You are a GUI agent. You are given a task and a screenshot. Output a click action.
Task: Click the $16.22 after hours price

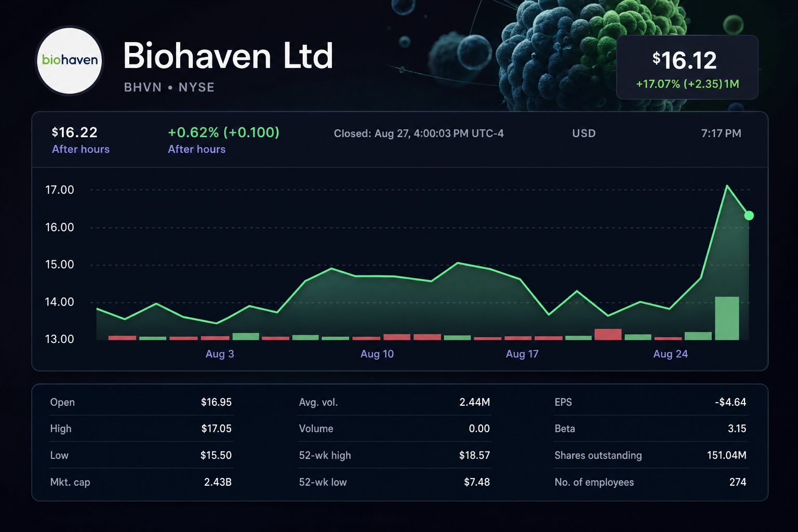pos(75,132)
